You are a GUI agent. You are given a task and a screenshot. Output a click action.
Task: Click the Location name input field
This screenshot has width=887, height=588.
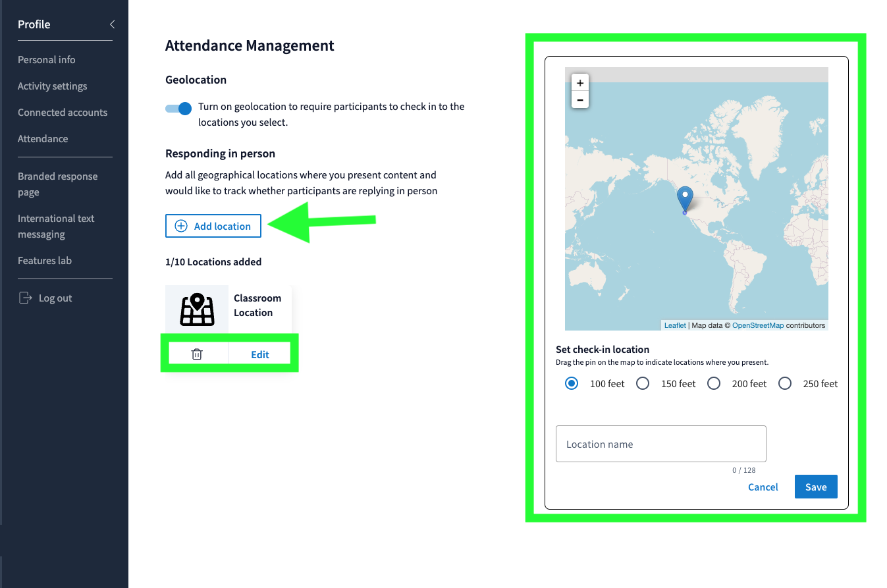click(x=660, y=444)
